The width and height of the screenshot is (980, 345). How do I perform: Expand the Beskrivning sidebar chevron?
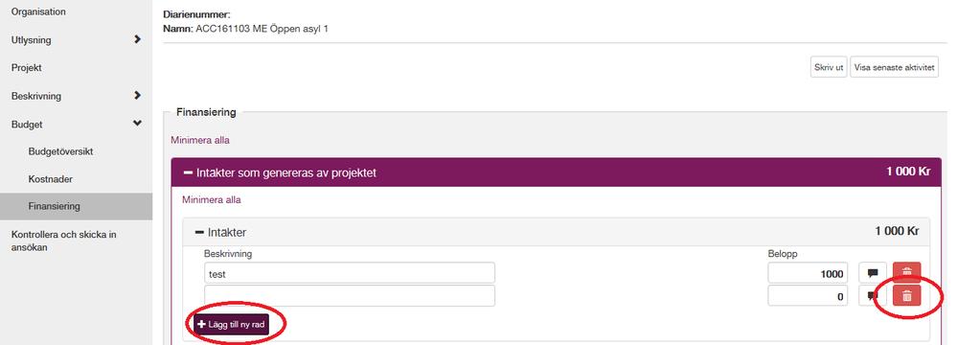pyautogui.click(x=138, y=96)
